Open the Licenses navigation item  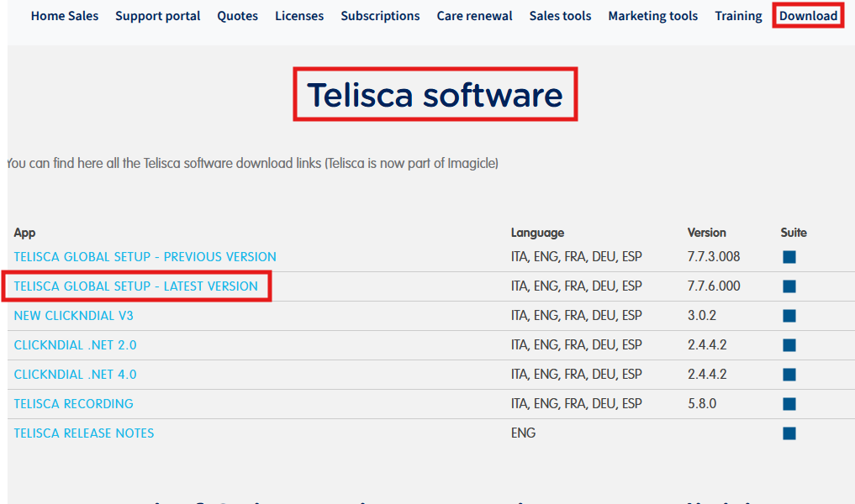tap(299, 16)
